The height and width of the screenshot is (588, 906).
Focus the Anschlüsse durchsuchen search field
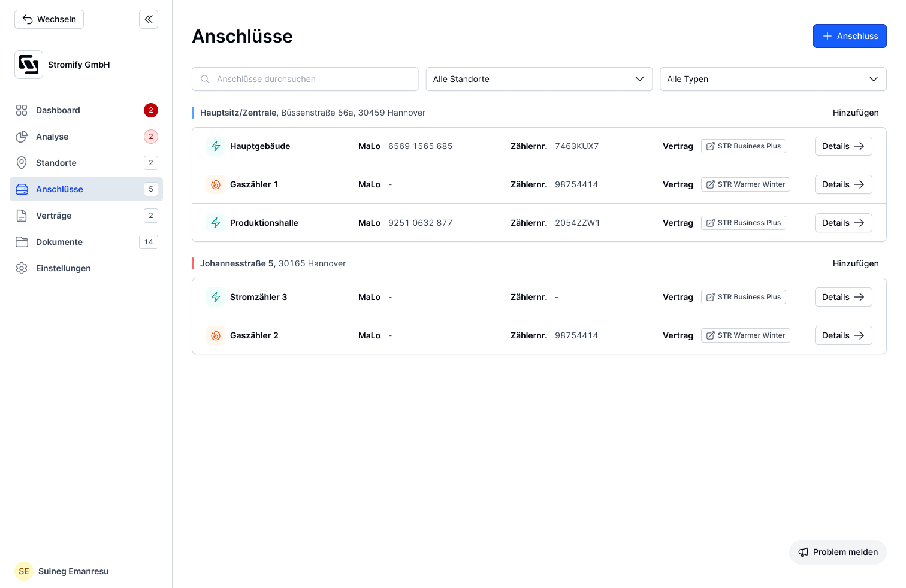pos(305,79)
